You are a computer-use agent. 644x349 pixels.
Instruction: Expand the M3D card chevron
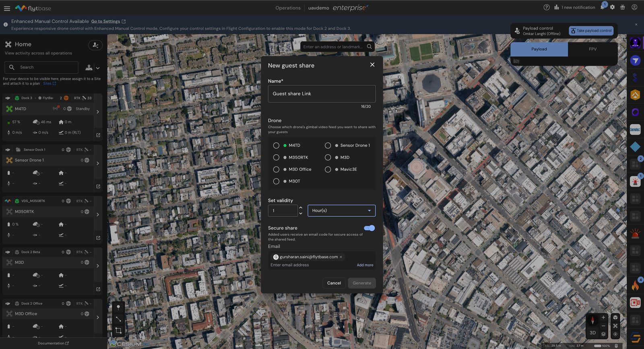(98, 266)
